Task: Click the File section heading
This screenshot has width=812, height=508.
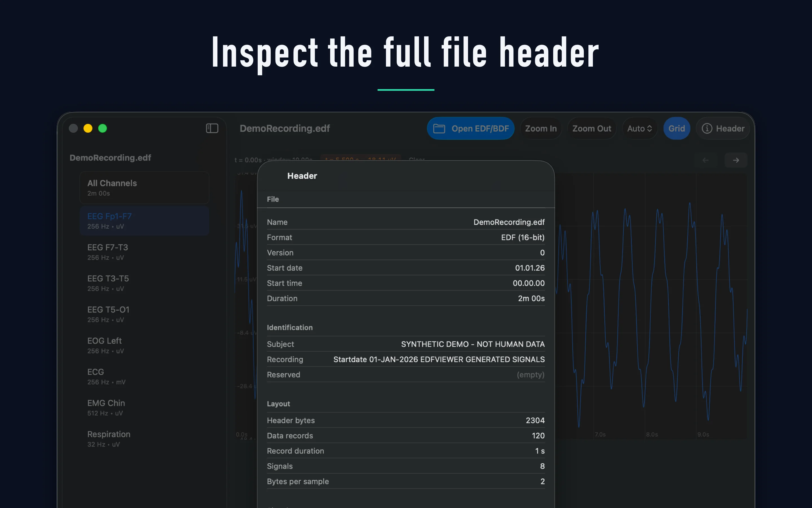Action: [273, 199]
